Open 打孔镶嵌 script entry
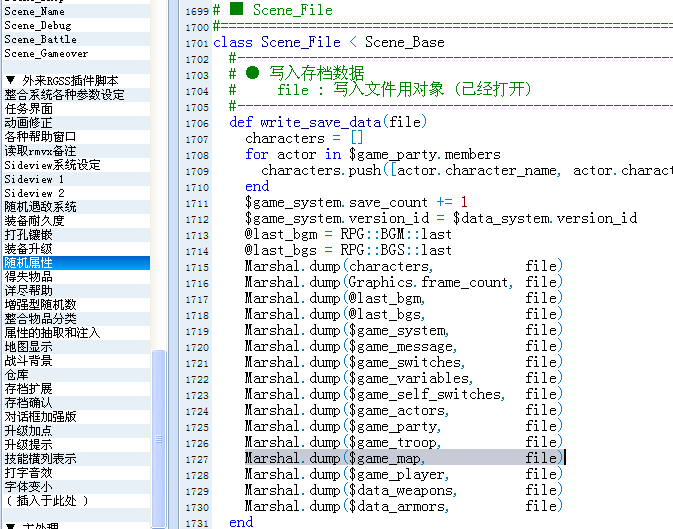673x529 pixels. (x=76, y=235)
